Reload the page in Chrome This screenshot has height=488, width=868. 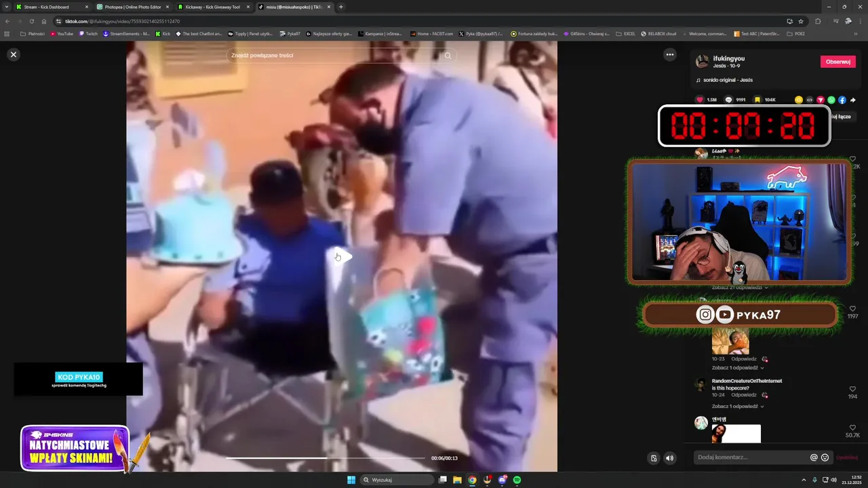(x=31, y=21)
